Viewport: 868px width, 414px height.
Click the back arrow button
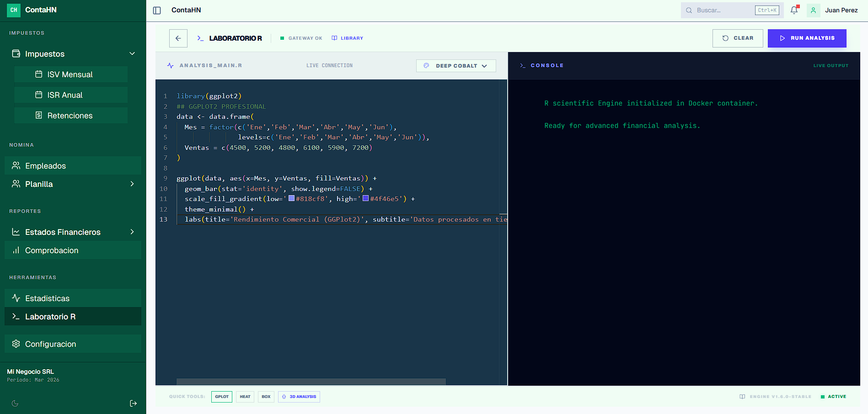coord(178,38)
